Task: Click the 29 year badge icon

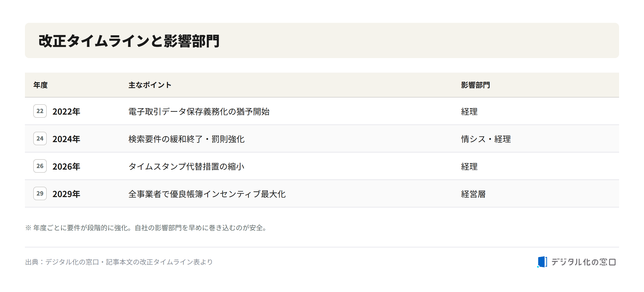Action: pos(40,193)
